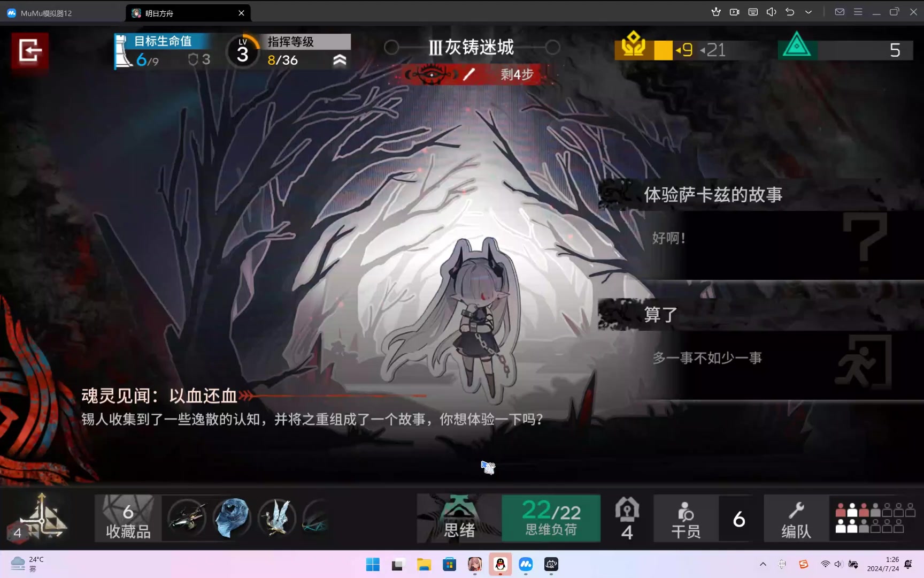
Task: Open the sailing ship map icon
Action: 42,517
